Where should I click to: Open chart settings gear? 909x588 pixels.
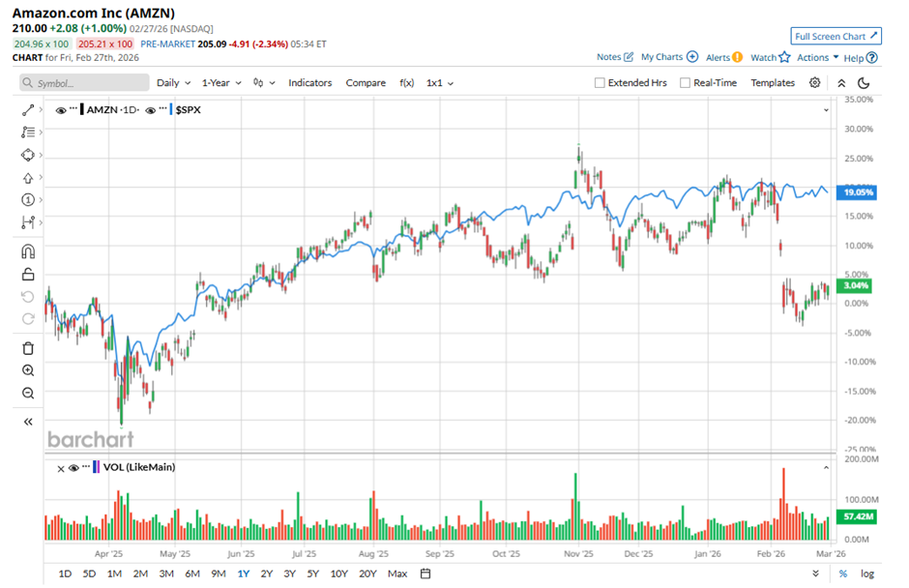(814, 83)
